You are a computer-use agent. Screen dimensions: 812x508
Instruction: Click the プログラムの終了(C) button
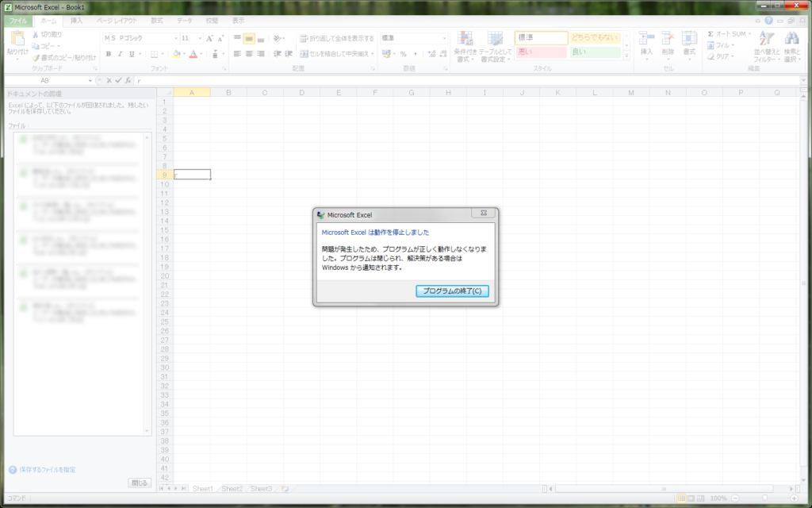click(452, 291)
